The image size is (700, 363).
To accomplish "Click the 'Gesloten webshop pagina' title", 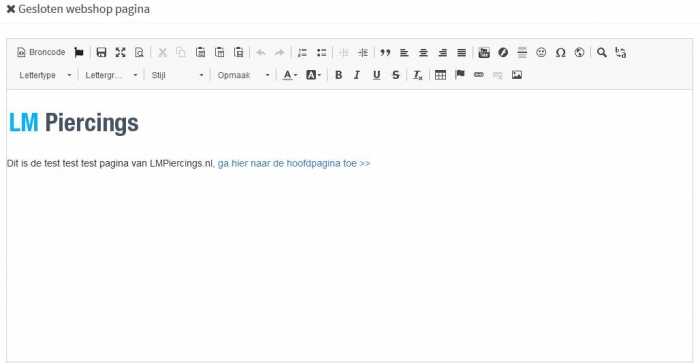I will (84, 9).
